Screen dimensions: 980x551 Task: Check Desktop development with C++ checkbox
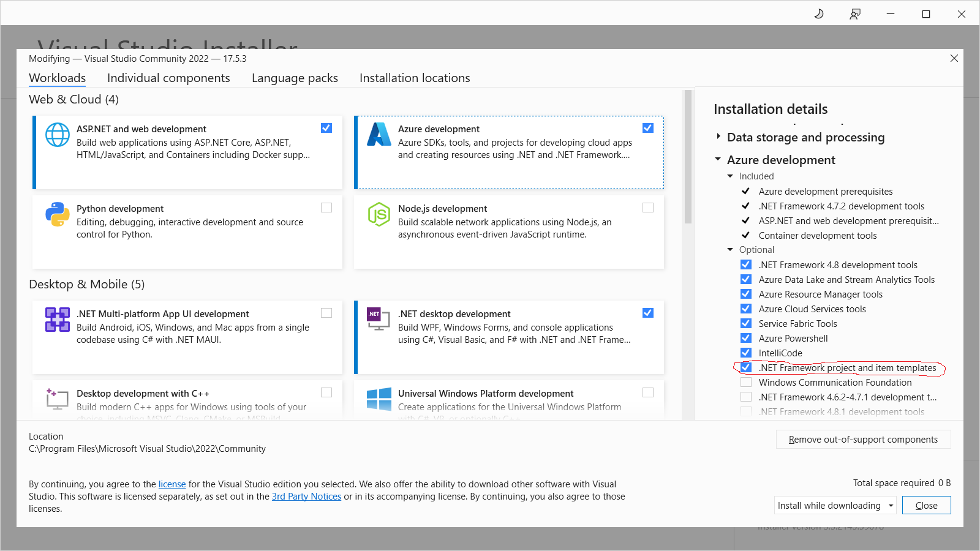[326, 392]
